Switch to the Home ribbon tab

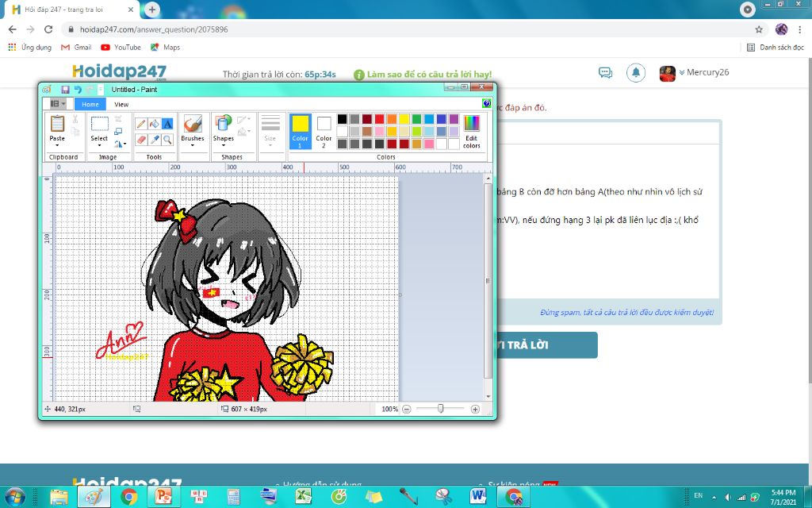90,104
